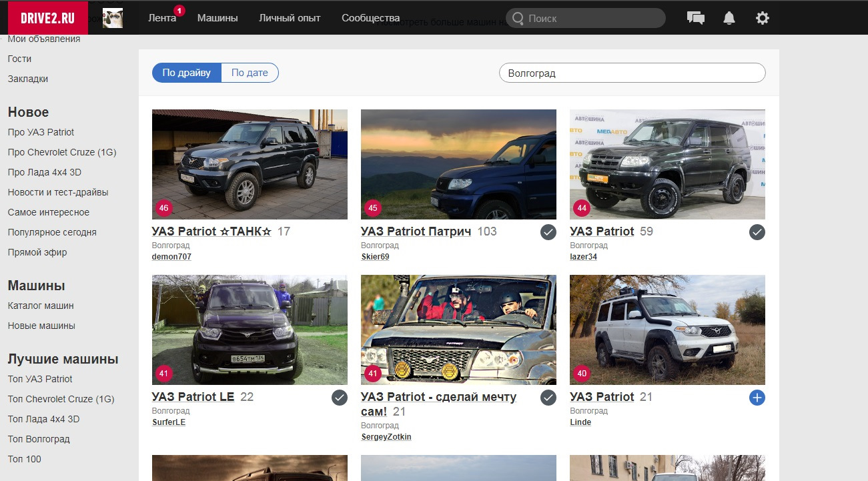Open Патрич sunset photo thumbnail
This screenshot has width=868, height=481.
pos(458,164)
